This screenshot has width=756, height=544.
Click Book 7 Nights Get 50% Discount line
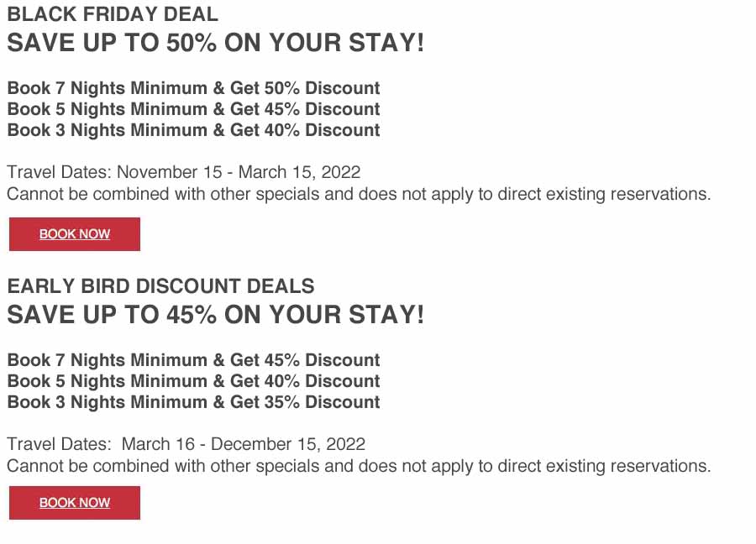coord(193,88)
